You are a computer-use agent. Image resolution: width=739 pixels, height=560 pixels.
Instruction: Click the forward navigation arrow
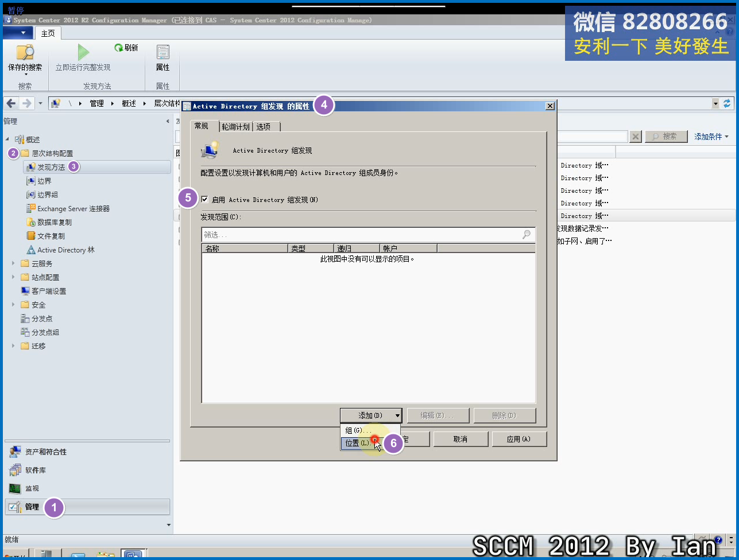(26, 103)
